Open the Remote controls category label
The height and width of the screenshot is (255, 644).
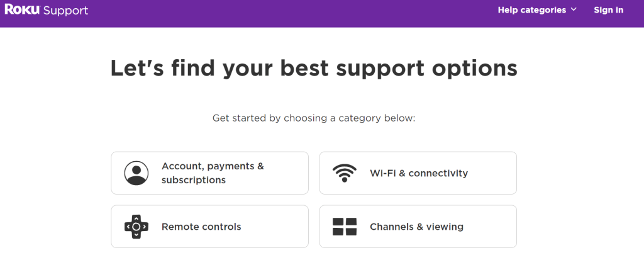[x=201, y=227]
